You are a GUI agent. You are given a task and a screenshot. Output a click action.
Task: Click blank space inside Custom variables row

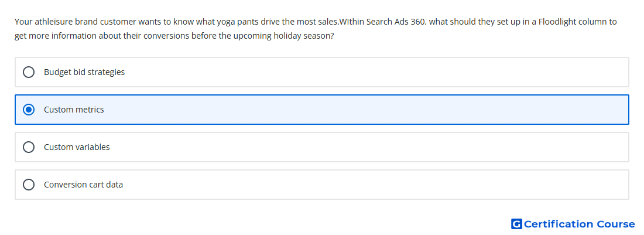click(x=369, y=147)
